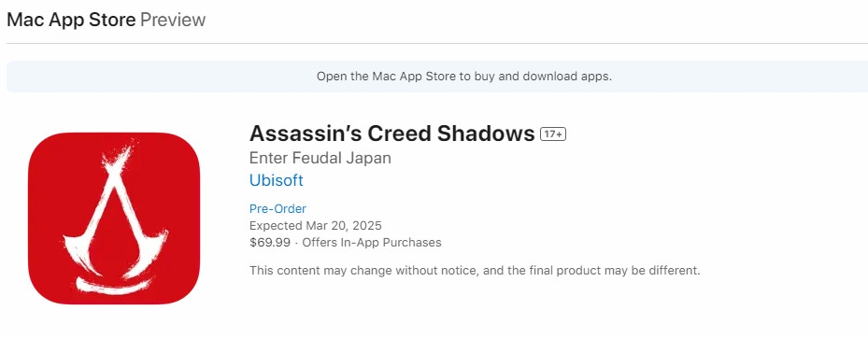Click the Offers In-App Purchases text
The image size is (868, 338).
tap(372, 243)
